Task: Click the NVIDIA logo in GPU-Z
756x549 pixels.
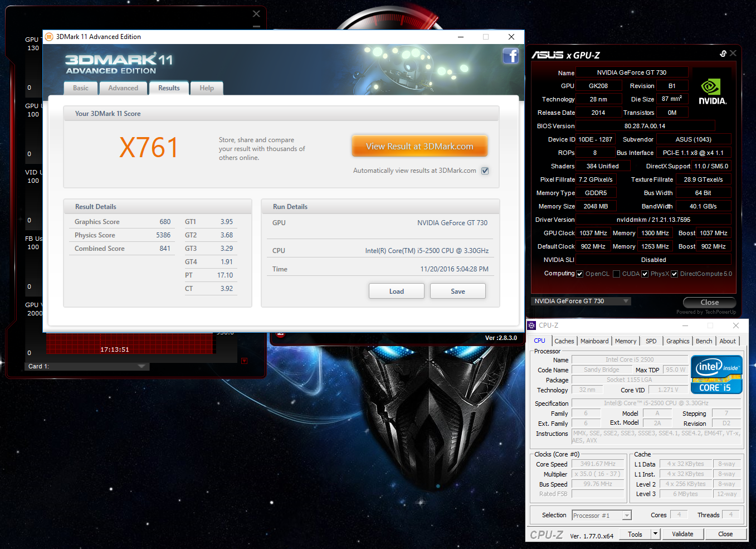Action: click(713, 92)
